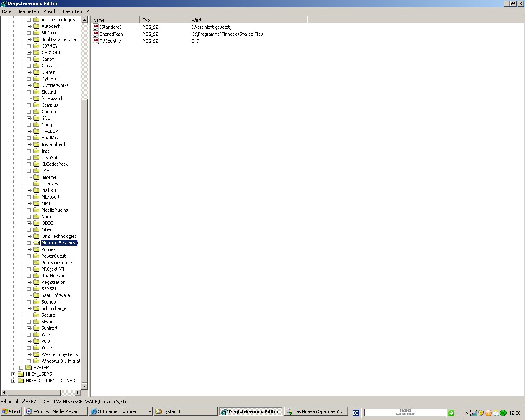Click the DE language indicator
Screen dimensions: 525x420
356,413
